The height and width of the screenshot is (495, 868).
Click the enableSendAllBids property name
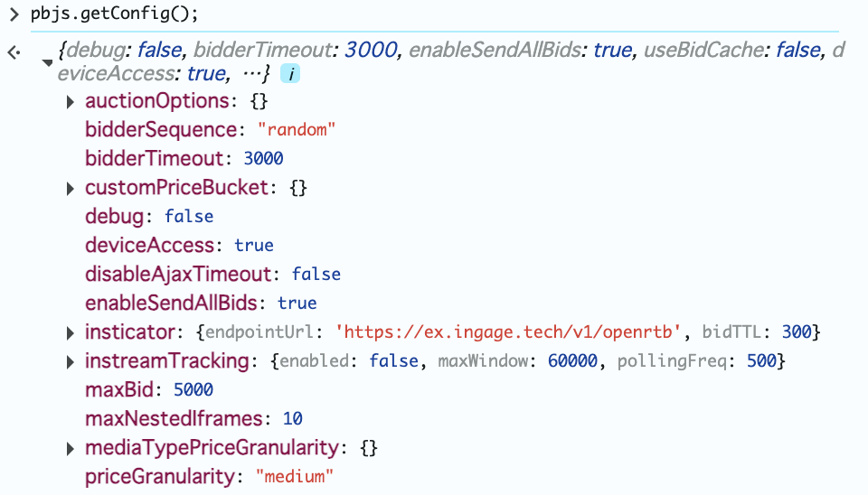tap(171, 304)
